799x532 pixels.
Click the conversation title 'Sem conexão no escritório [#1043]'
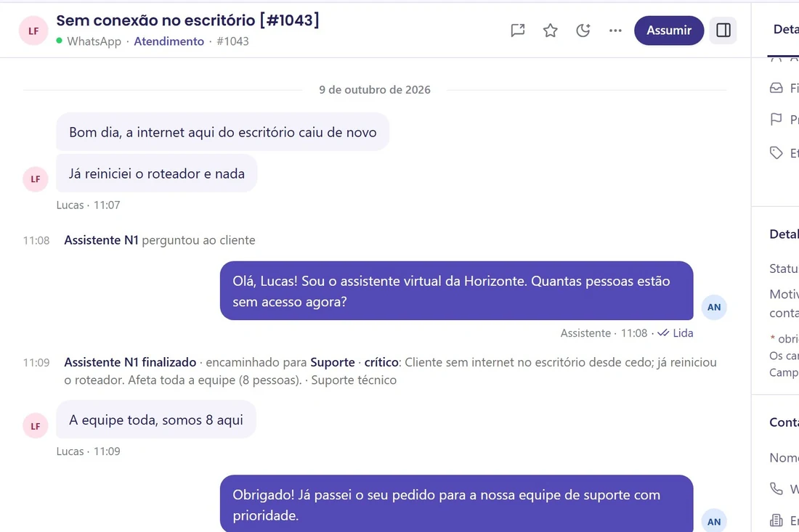[187, 20]
